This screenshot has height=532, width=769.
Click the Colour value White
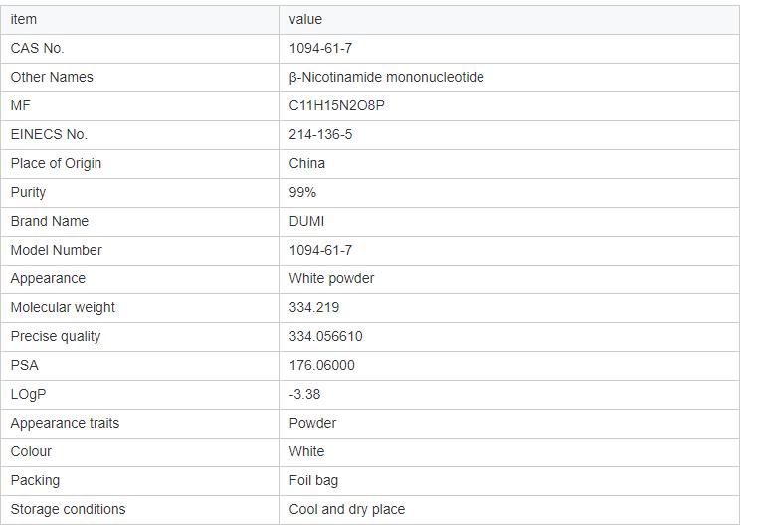(x=306, y=451)
